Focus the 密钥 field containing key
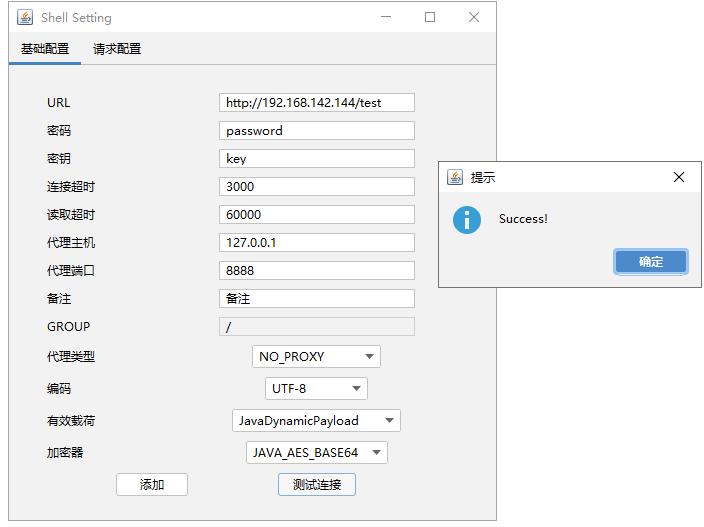704x527 pixels. coord(317,158)
